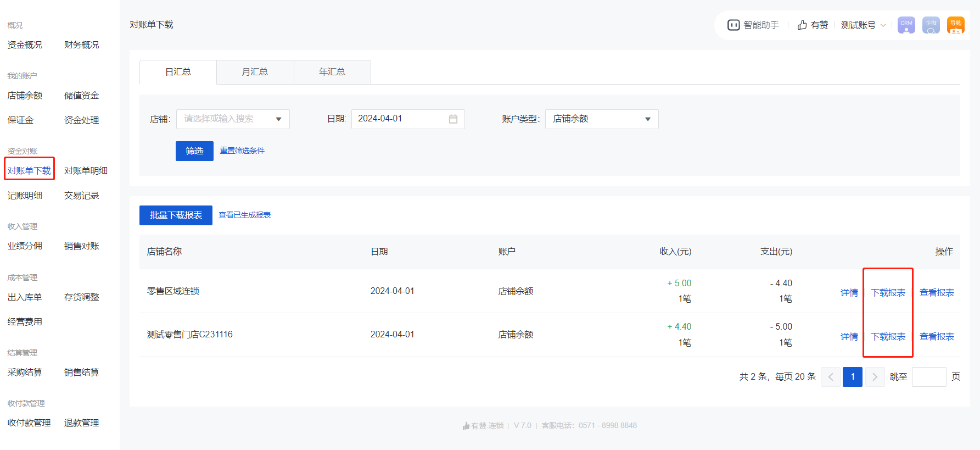
Task: Open the 企微 app icon
Action: 931,25
